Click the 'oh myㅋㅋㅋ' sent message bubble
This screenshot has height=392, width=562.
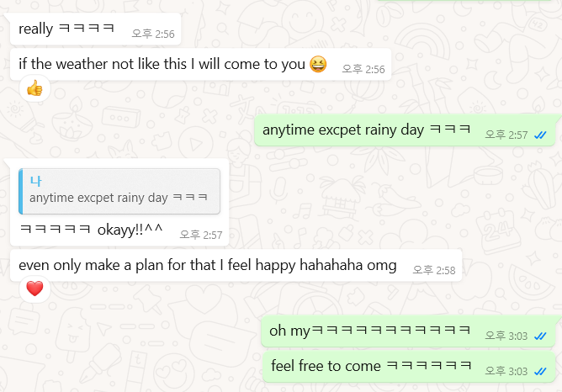pos(408,331)
